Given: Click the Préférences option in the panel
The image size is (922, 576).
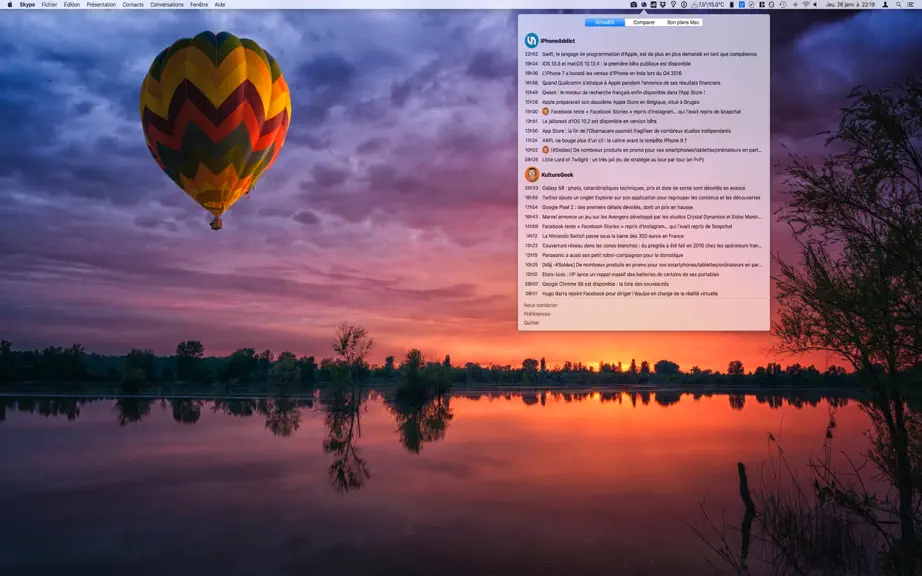Looking at the screenshot, I should [537, 314].
